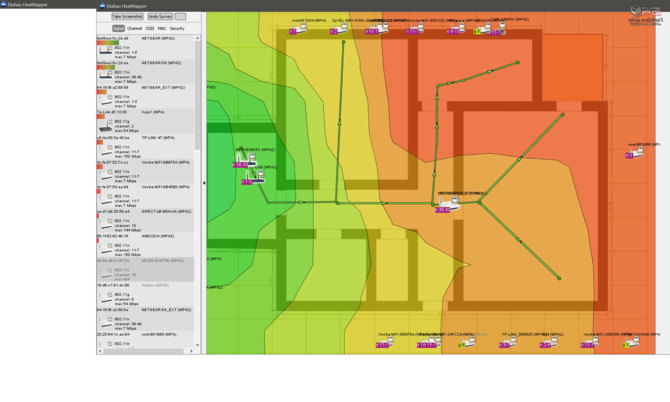The image size is (670, 402).
Task: Click the horizontal scroll left arrow of network list
Action: pyautogui.click(x=100, y=351)
